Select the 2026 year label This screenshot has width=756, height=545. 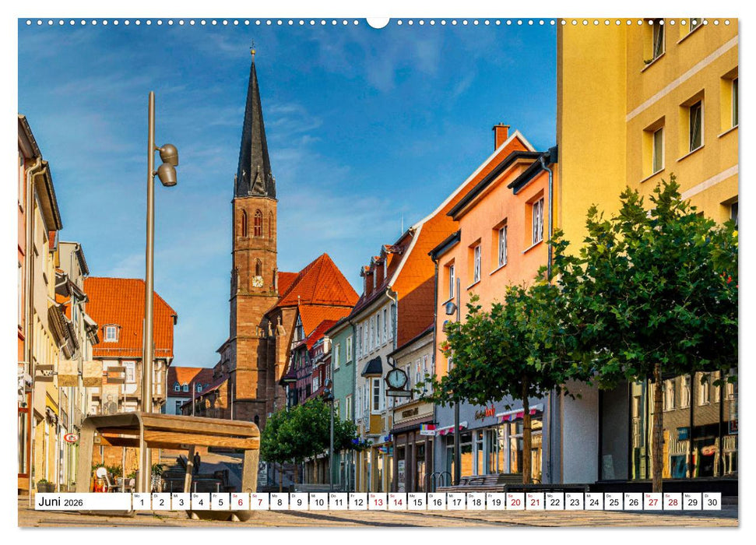click(74, 503)
